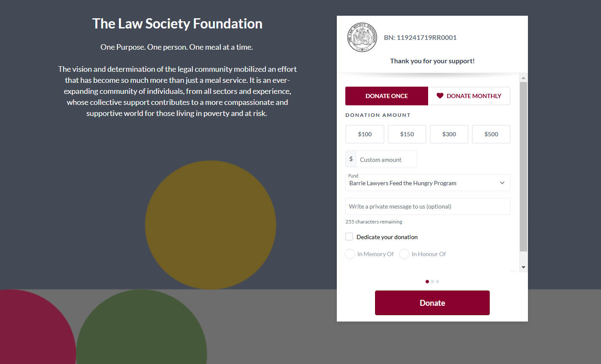Viewport: 601px width, 364px height.
Task: Click the donation form scrollbar thumb
Action: 523,166
